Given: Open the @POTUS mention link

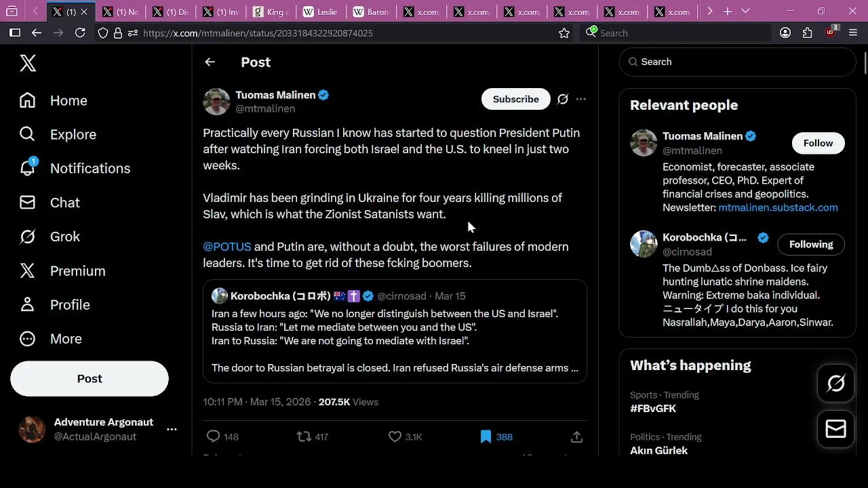Looking at the screenshot, I should 227,247.
